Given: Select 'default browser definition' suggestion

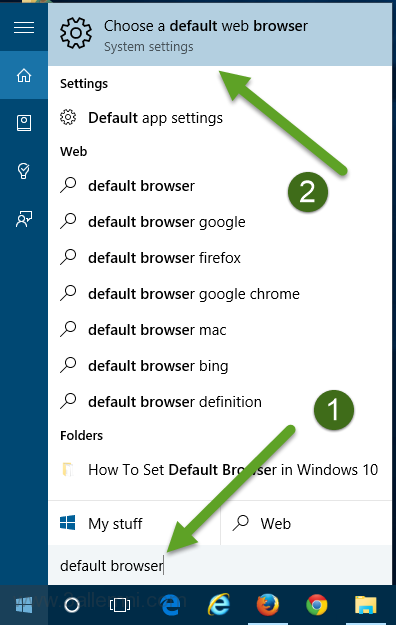Looking at the screenshot, I should 220,402.
